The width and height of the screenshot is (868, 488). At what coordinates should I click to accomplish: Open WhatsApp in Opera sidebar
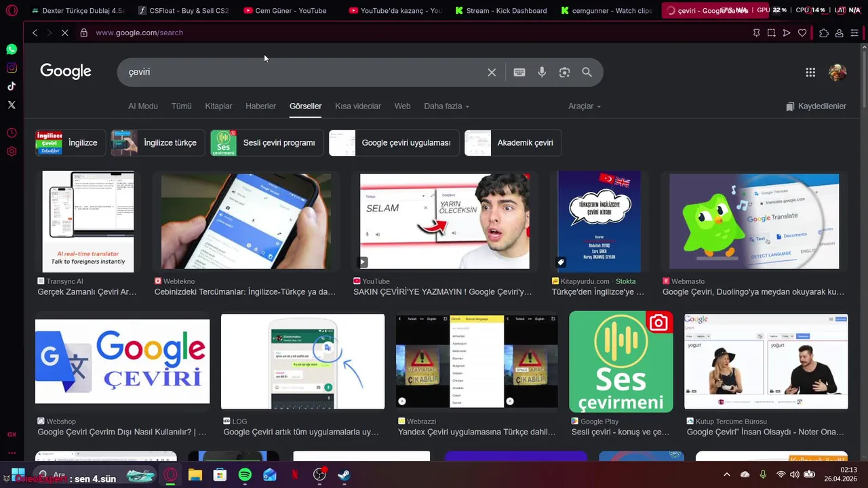tap(12, 49)
